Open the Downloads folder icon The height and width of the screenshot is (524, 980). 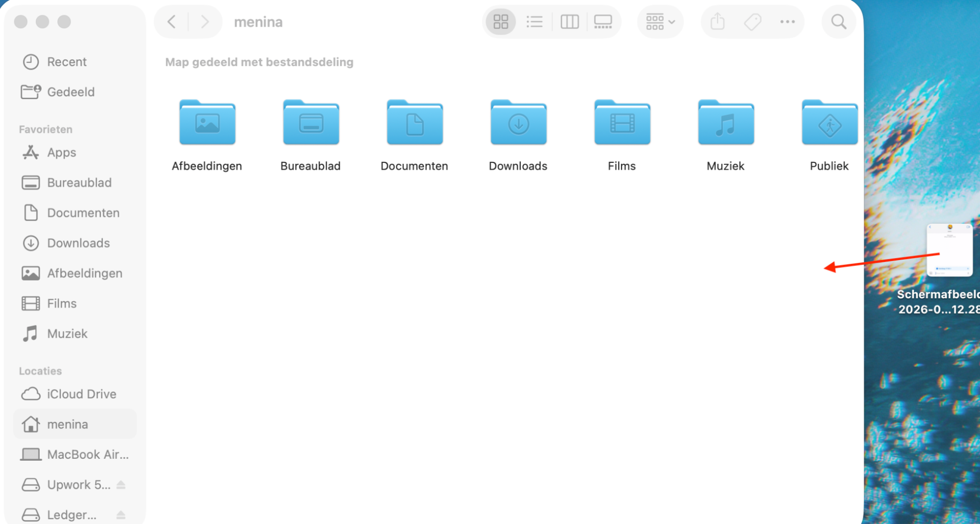point(518,124)
